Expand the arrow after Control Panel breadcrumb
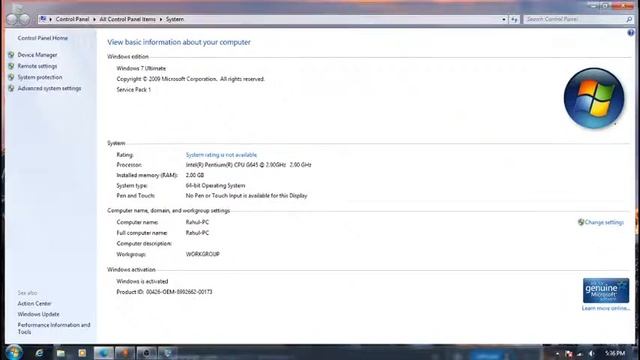 pyautogui.click(x=94, y=20)
